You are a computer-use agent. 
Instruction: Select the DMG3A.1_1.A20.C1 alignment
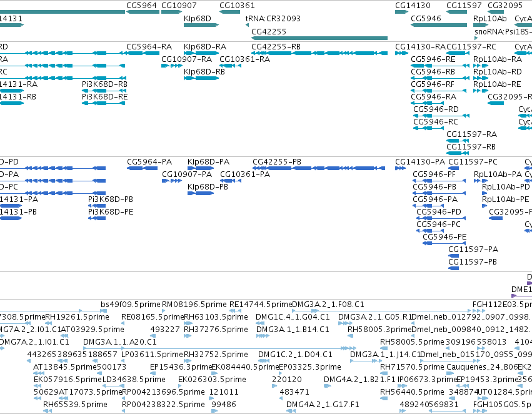tap(220, 348)
